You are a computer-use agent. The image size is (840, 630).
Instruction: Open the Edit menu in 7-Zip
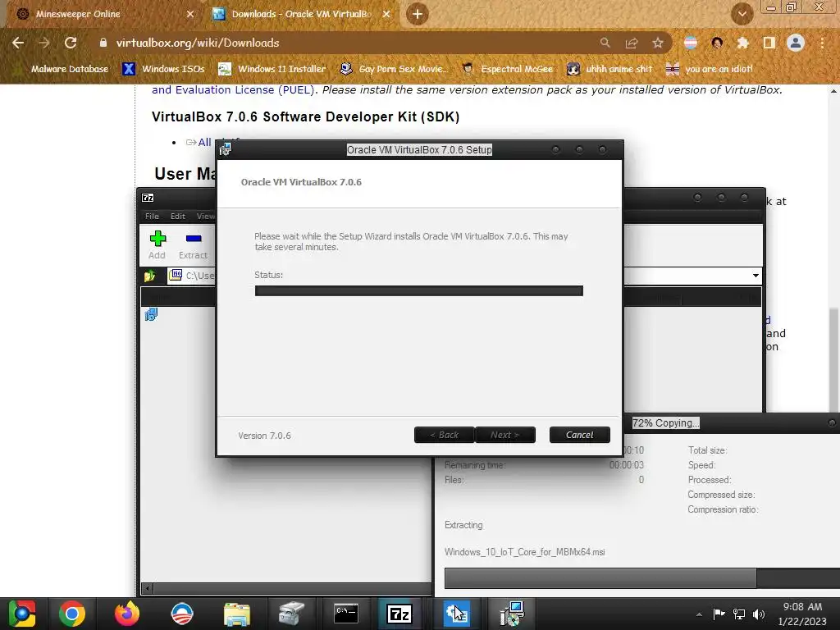click(178, 216)
